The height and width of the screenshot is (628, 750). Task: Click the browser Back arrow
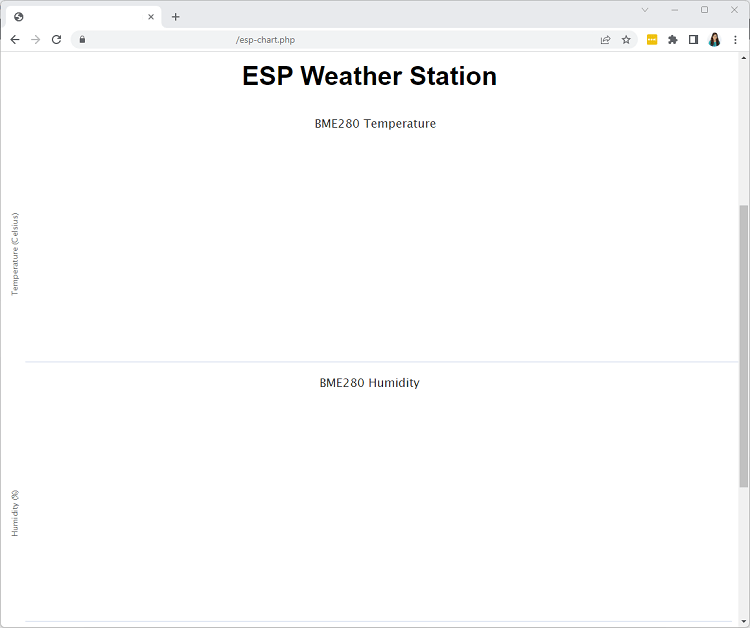pos(15,40)
